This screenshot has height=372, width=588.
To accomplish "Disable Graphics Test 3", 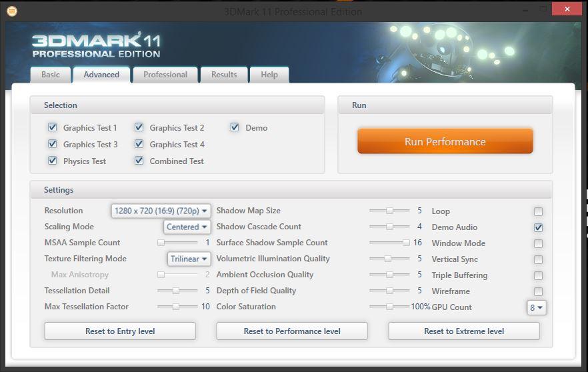I will point(53,144).
